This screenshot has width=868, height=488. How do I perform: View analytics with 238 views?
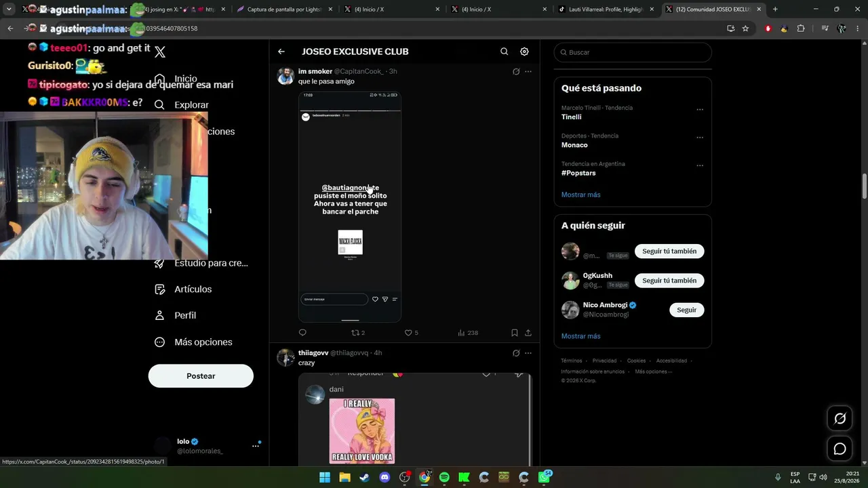click(x=468, y=333)
